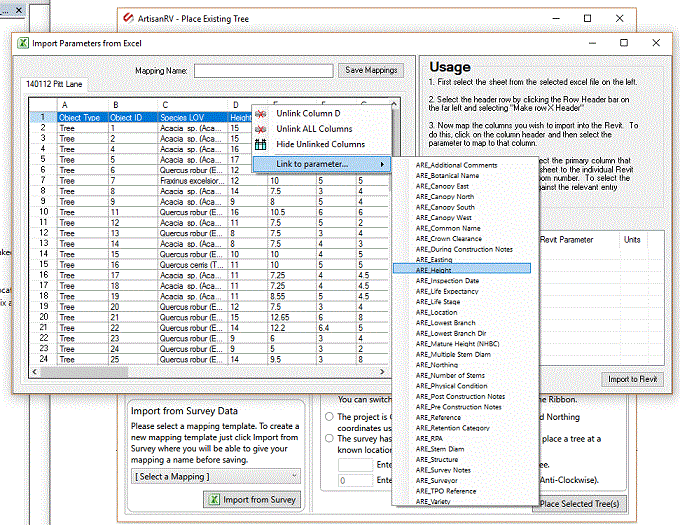Click the Unlink Column D icon

[x=262, y=114]
